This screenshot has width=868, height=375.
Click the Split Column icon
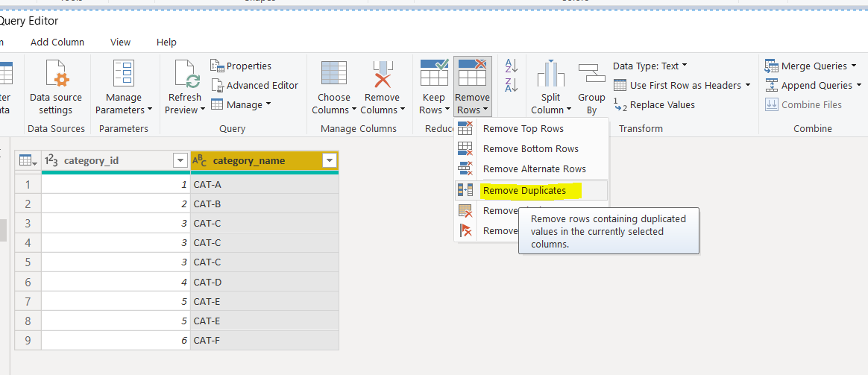551,75
